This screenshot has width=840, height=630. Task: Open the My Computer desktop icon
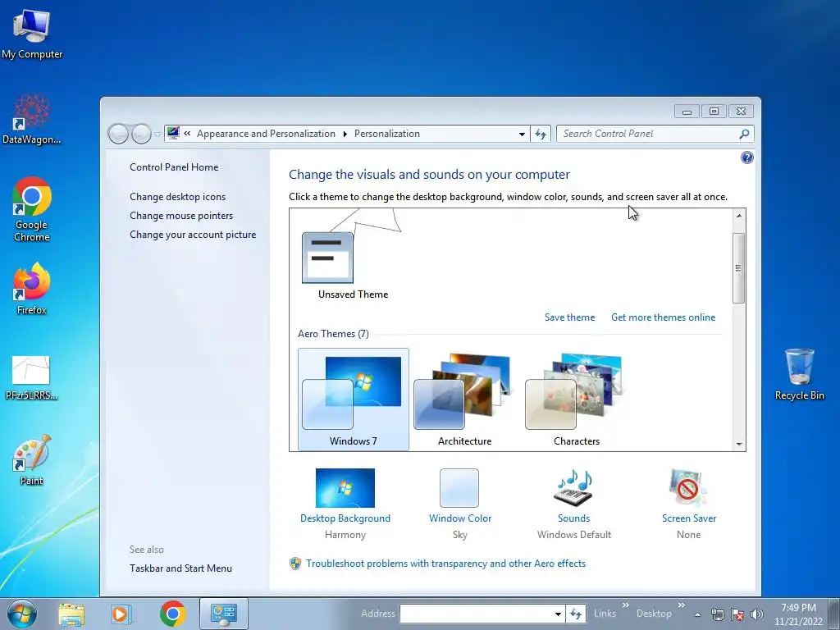(x=32, y=34)
